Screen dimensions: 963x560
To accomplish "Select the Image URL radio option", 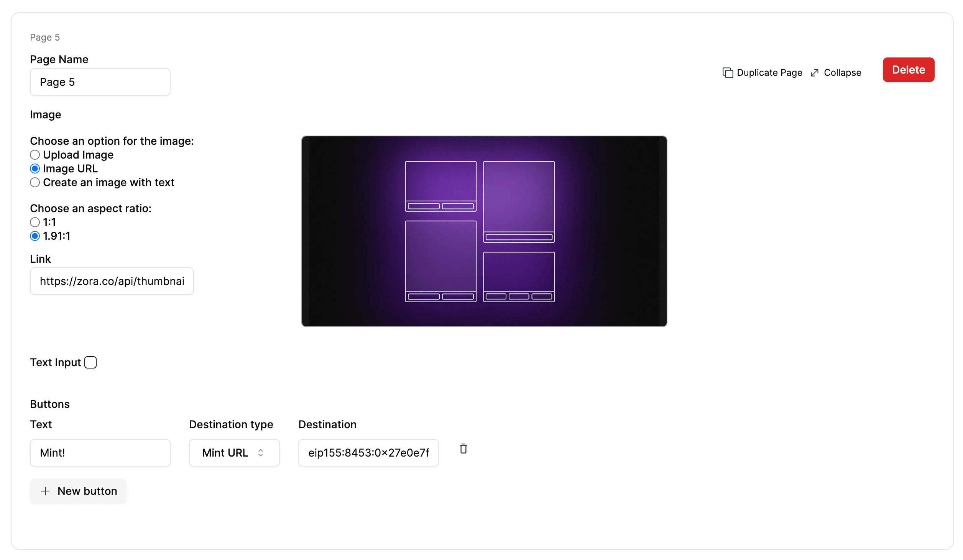I will tap(35, 169).
